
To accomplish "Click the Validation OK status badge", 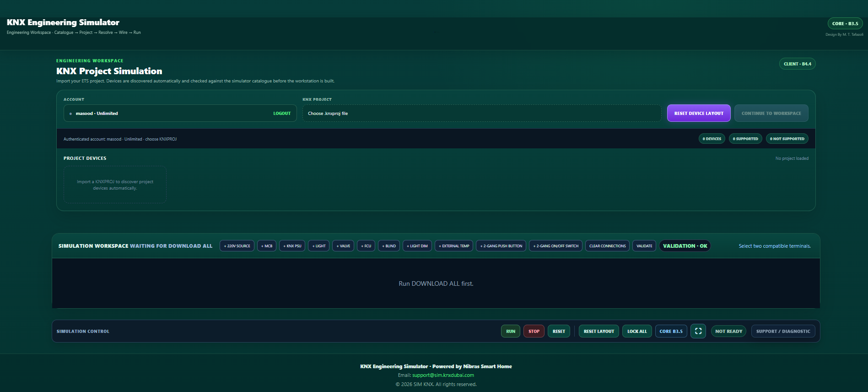I will pyautogui.click(x=685, y=246).
